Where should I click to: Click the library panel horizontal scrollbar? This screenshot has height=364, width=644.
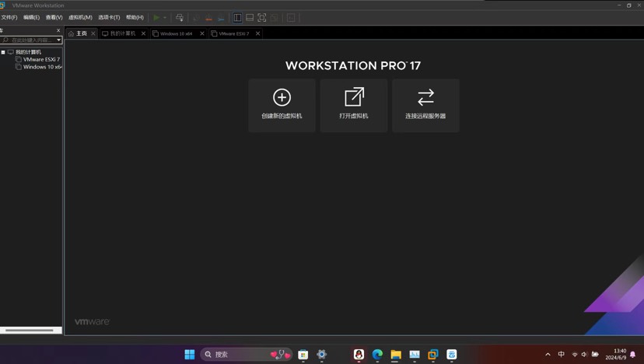(30, 330)
